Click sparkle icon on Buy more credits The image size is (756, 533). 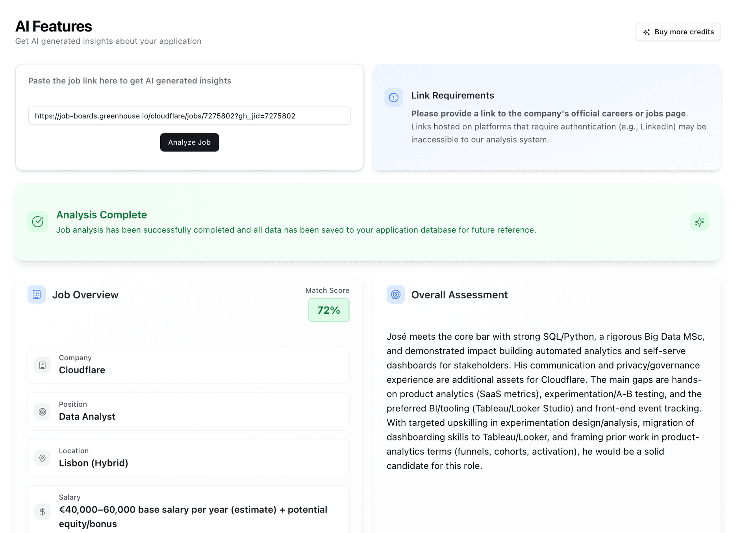[647, 32]
